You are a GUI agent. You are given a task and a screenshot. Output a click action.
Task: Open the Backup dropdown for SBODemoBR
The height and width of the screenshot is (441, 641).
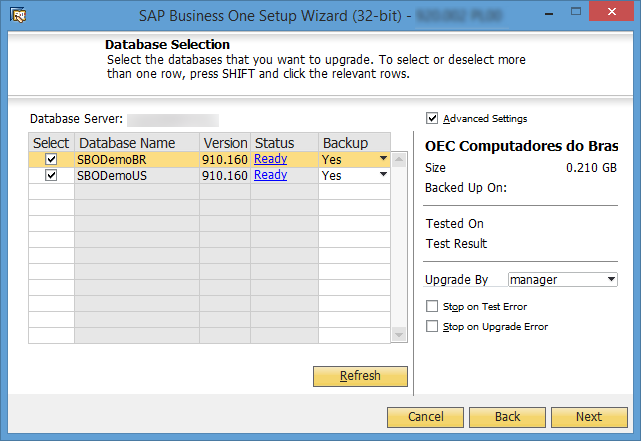(x=383, y=158)
